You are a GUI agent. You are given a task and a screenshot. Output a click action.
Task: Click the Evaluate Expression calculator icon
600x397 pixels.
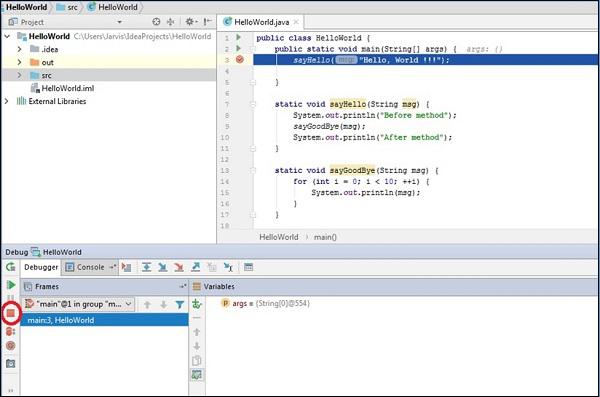pyautogui.click(x=248, y=267)
